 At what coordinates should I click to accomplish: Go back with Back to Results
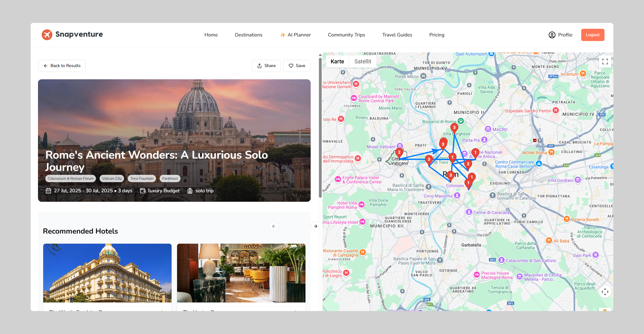pos(62,66)
